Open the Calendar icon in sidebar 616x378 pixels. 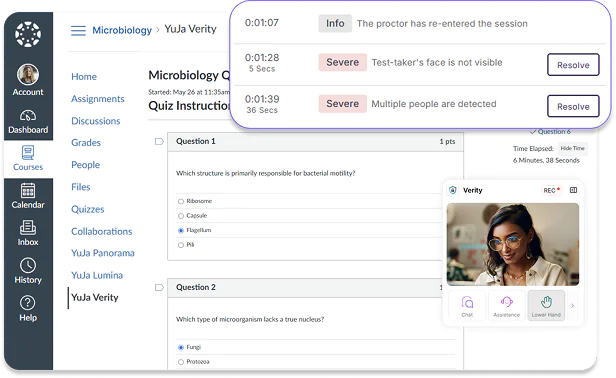click(x=28, y=191)
